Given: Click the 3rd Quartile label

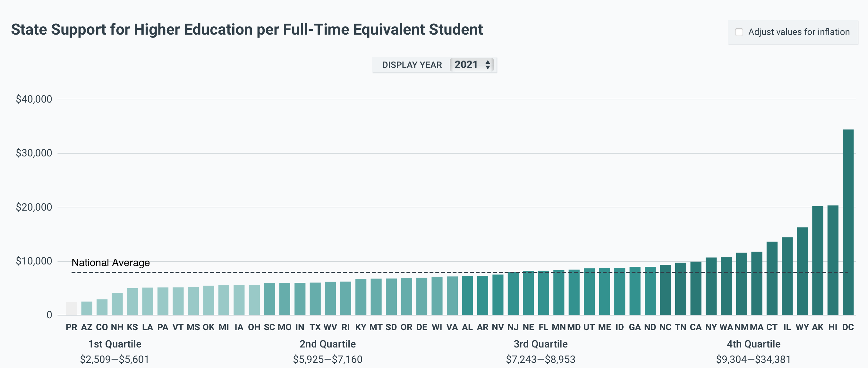Looking at the screenshot, I should (x=540, y=344).
